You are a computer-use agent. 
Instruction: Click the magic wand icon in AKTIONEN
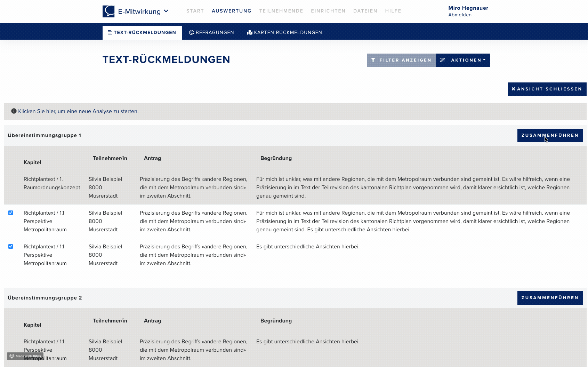pos(443,60)
